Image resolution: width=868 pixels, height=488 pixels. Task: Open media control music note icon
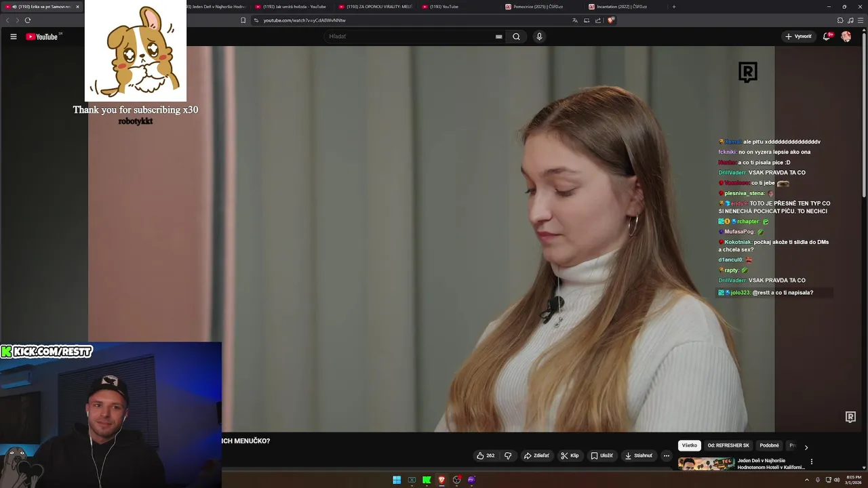[850, 20]
